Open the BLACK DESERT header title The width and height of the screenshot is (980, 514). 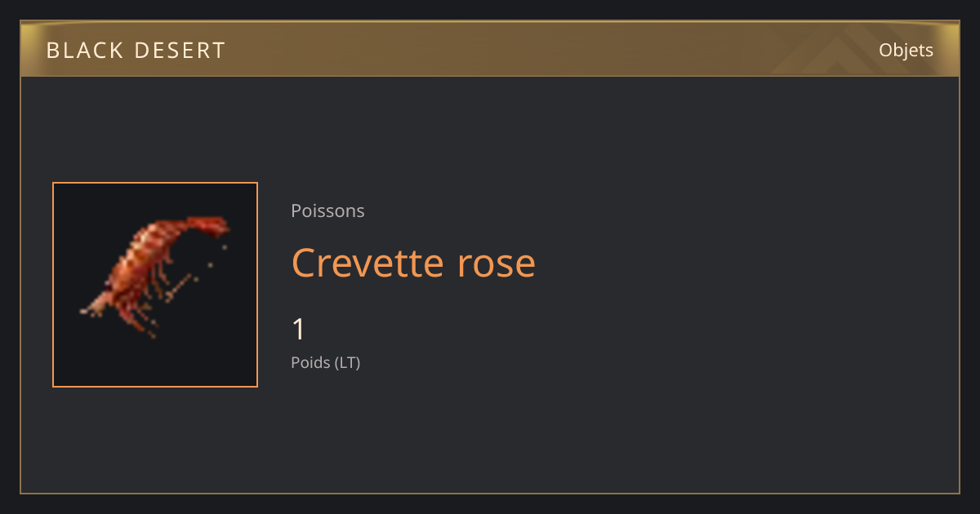pyautogui.click(x=136, y=51)
